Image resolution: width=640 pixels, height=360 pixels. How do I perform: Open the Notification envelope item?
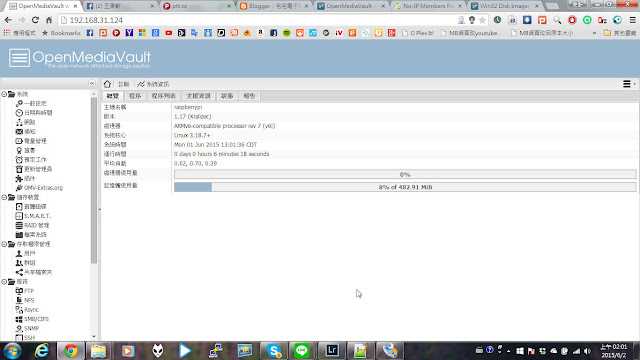(x=25, y=131)
